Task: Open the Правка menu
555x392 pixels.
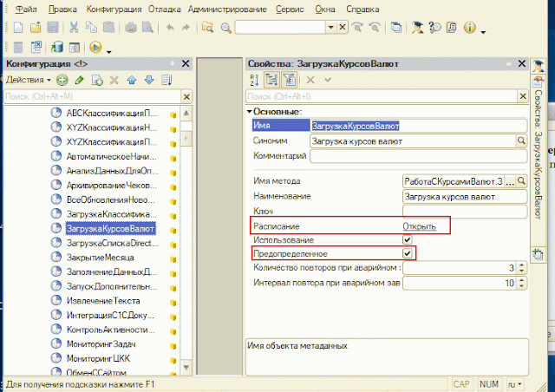Action: click(x=62, y=10)
